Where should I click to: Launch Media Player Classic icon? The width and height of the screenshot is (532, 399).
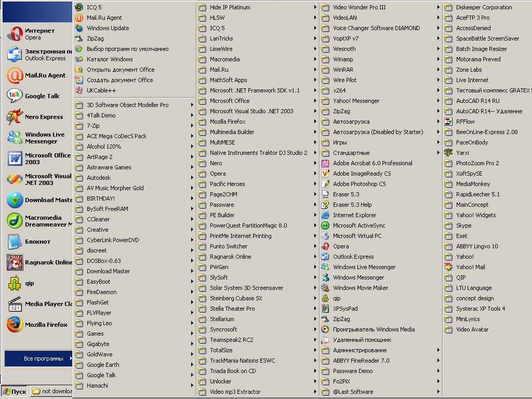pos(15,303)
